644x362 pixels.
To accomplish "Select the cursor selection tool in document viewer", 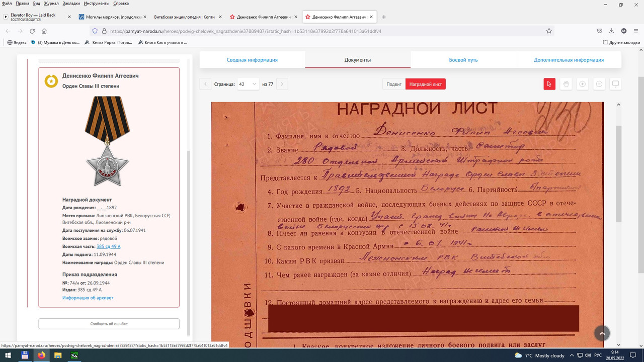I will pyautogui.click(x=549, y=84).
